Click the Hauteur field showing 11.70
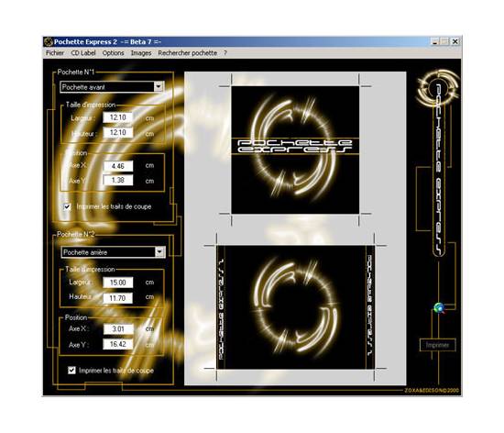The width and height of the screenshot is (504, 433). pos(118,298)
